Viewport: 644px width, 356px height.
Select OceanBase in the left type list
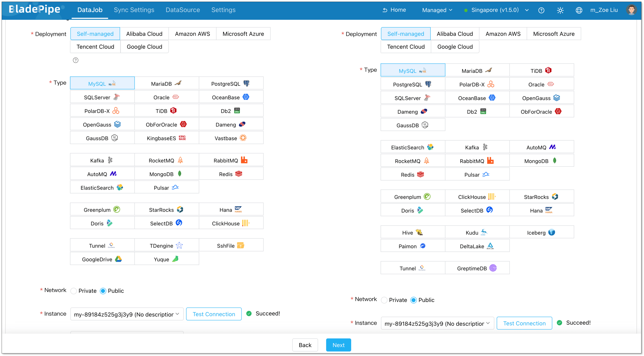pos(231,97)
